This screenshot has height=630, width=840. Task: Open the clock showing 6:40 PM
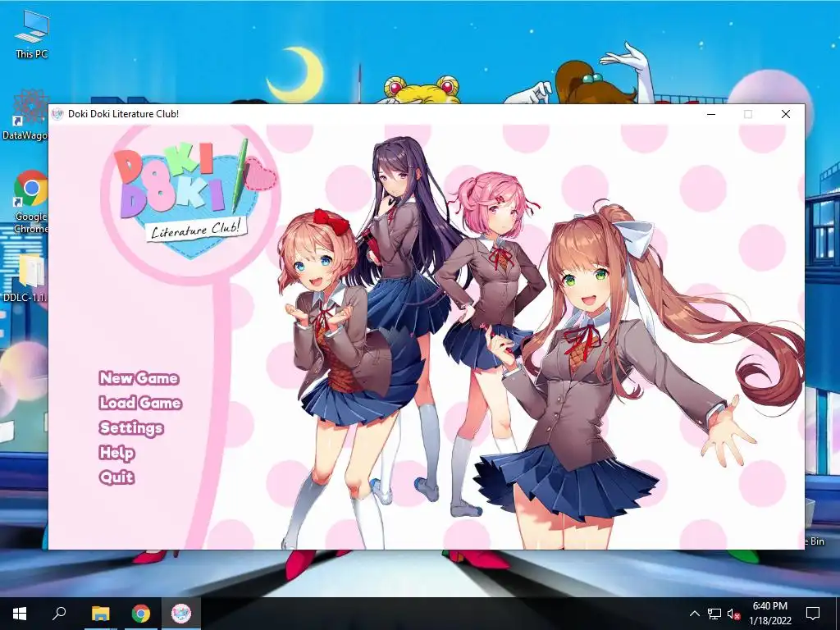[x=769, y=614]
